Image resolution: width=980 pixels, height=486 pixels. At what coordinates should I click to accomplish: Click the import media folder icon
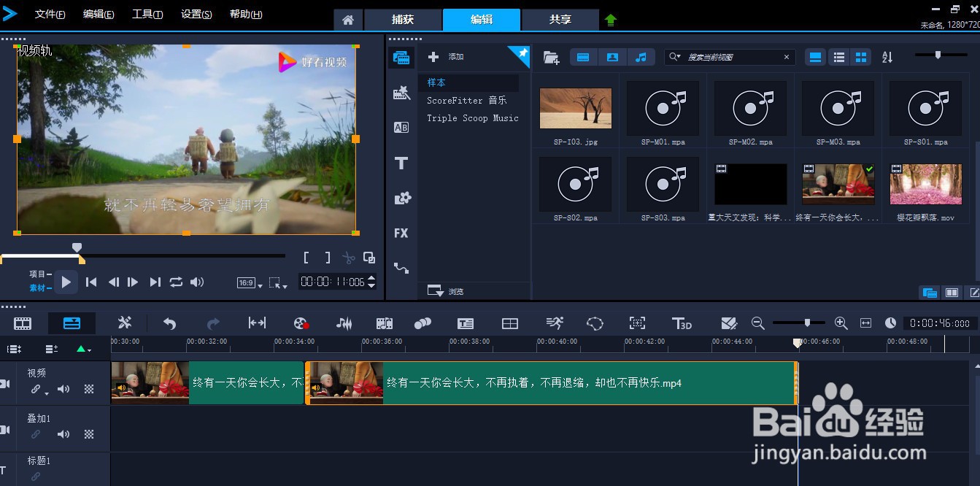point(552,57)
